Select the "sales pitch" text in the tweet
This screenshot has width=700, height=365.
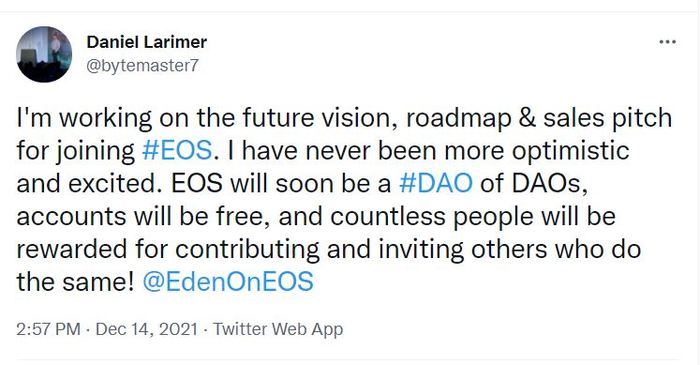tap(608, 119)
